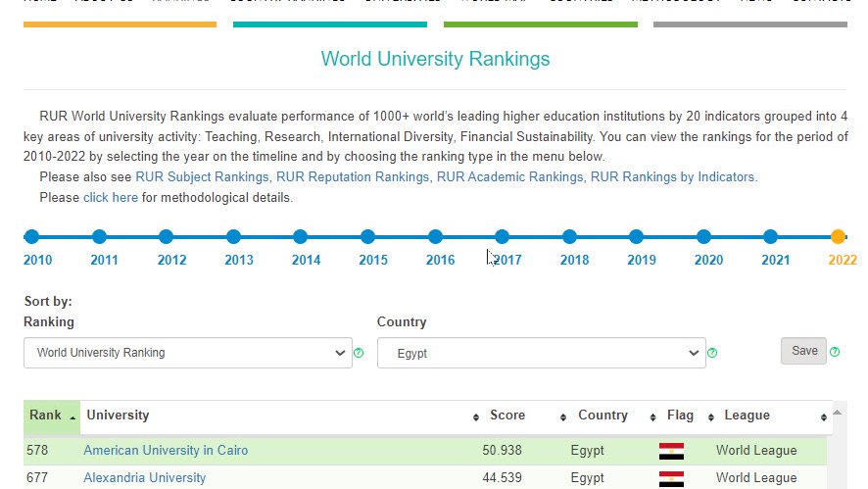Click the orange tab bar at top
The height and width of the screenshot is (489, 868).
(121, 24)
